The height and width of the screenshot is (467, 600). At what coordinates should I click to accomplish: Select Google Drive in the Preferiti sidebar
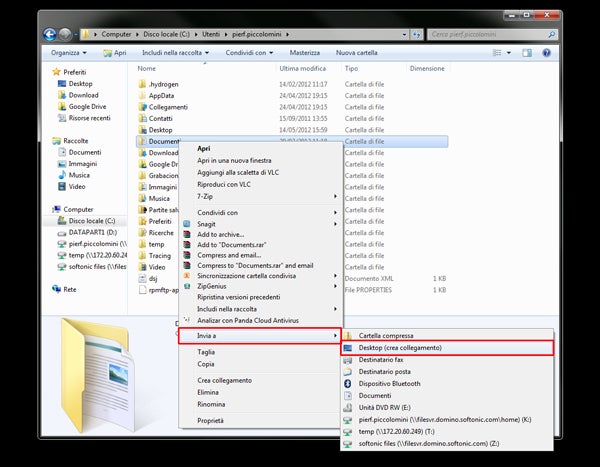[x=87, y=106]
